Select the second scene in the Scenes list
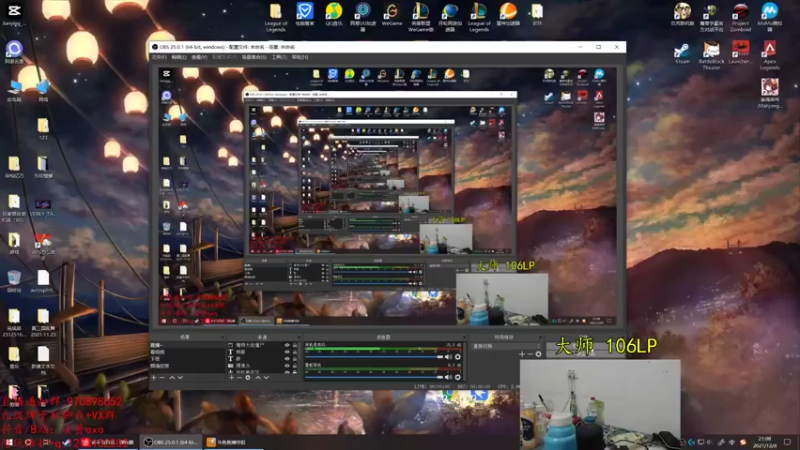 tap(187, 352)
